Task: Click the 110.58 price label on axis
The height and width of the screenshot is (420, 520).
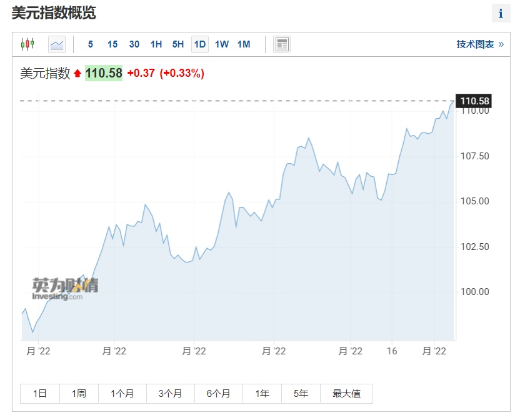Action: point(474,101)
